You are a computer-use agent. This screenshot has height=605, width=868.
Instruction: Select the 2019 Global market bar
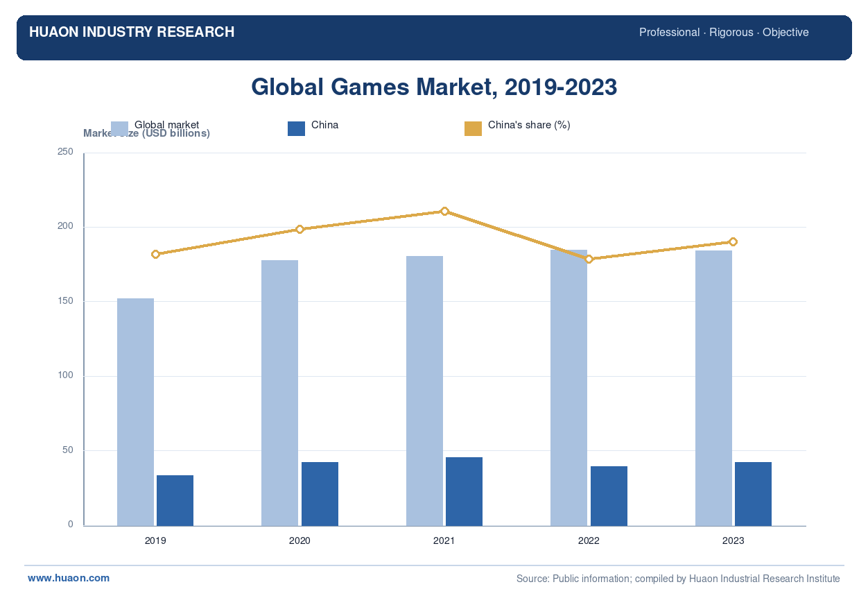[135, 412]
